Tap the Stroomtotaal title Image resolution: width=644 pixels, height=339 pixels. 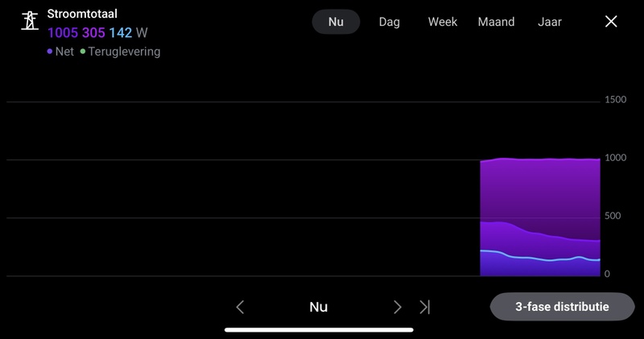[83, 14]
